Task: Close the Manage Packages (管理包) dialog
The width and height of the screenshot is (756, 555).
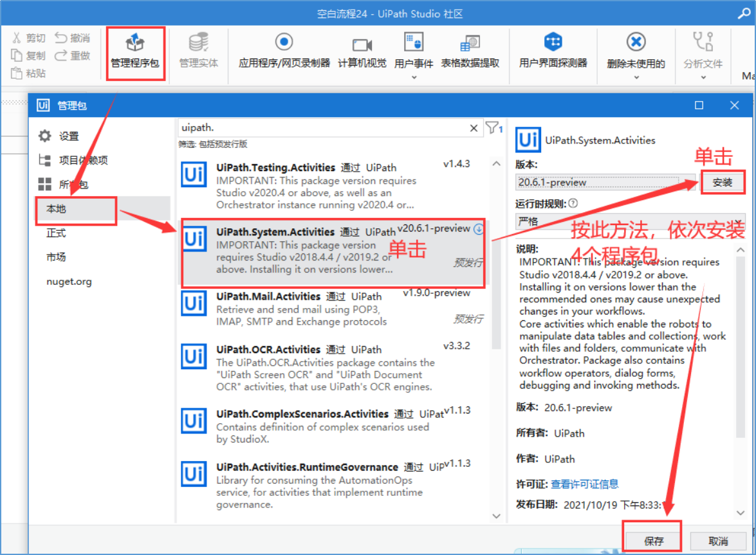Action: click(x=734, y=105)
